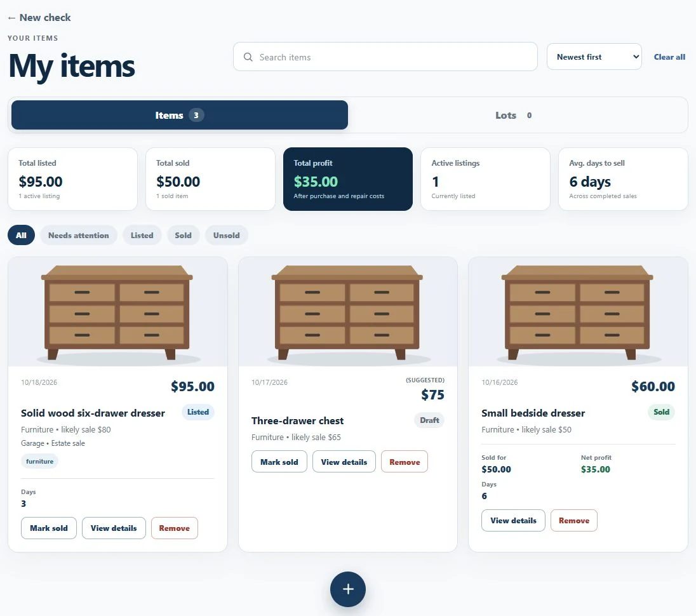Click the My items heading
Screen dimensions: 696x616
pos(72,67)
